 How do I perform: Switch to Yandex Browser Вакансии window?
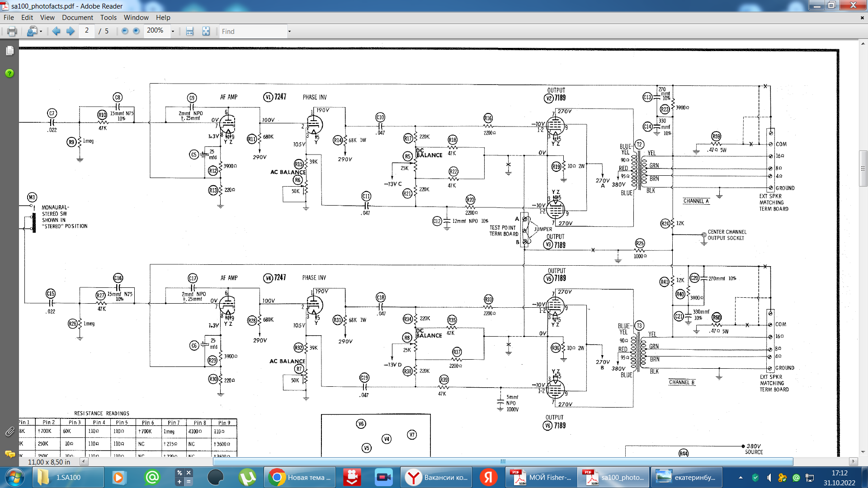[x=436, y=477]
